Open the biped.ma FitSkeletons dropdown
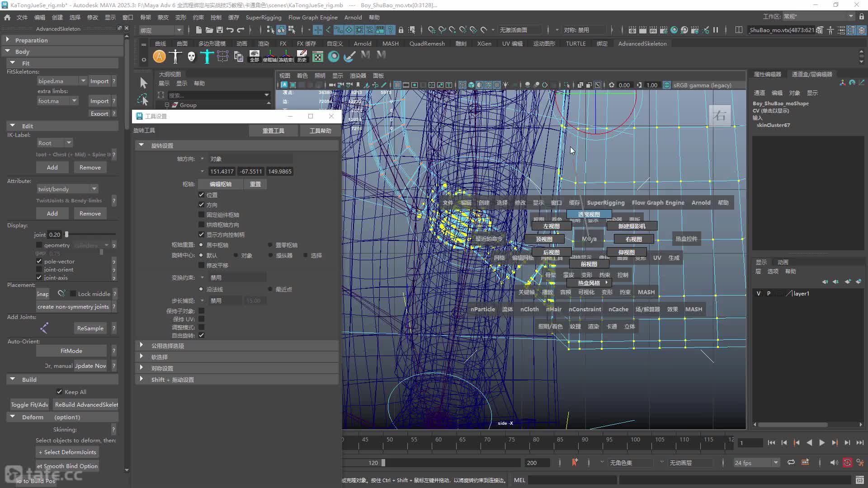The width and height of the screenshot is (868, 488). point(62,81)
